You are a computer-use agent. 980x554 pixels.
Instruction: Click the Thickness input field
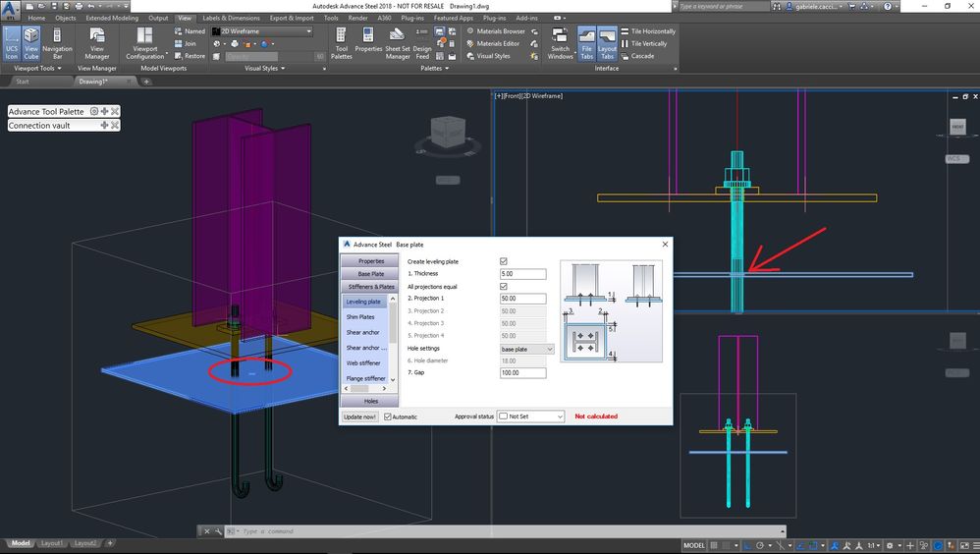523,274
